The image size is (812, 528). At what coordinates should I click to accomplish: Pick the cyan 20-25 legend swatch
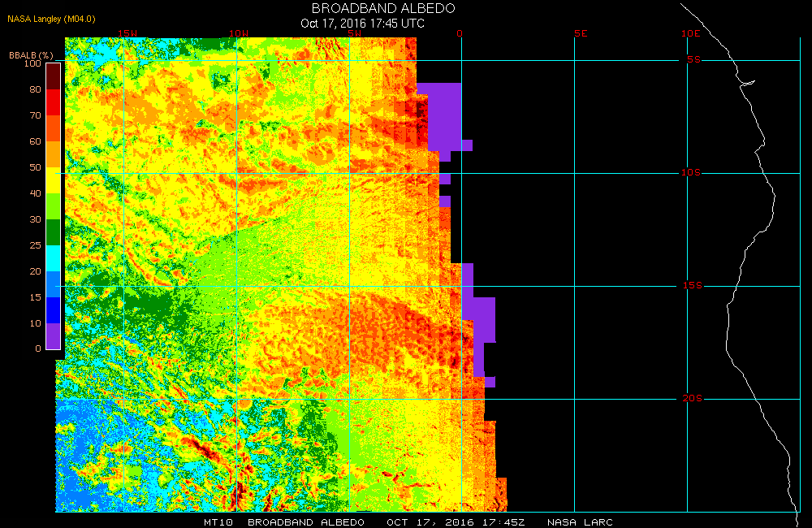54,258
